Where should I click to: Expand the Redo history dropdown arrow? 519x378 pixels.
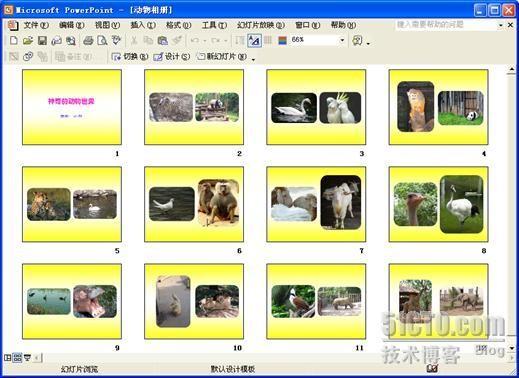pyautogui.click(x=226, y=41)
